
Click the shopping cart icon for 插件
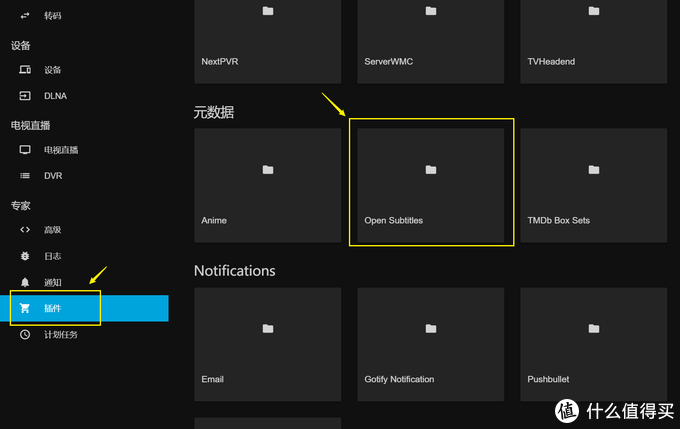tap(25, 308)
